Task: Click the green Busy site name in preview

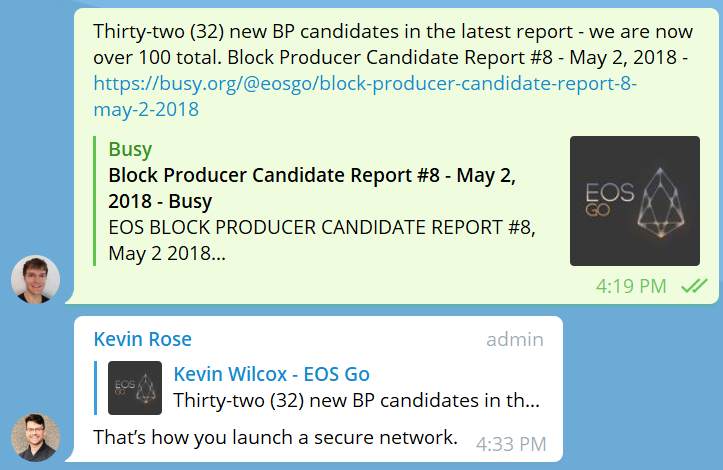Action: 130,149
